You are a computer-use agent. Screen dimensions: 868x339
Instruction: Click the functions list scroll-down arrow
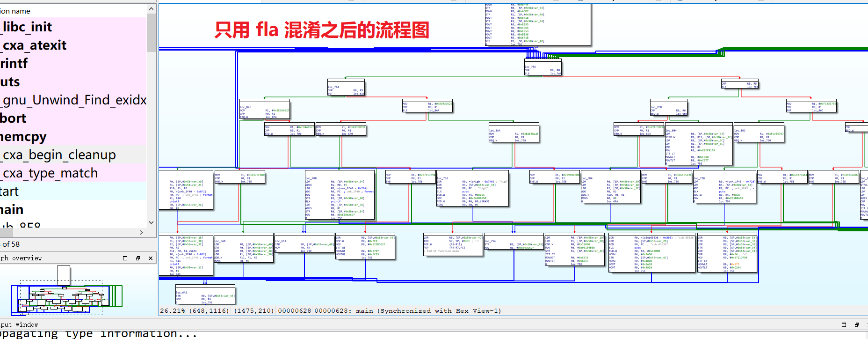151,223
